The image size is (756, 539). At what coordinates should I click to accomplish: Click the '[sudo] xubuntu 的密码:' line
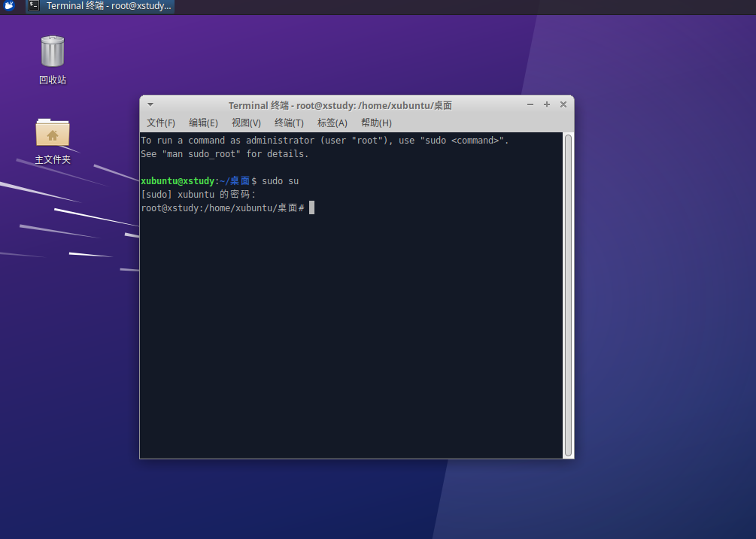tap(198, 195)
